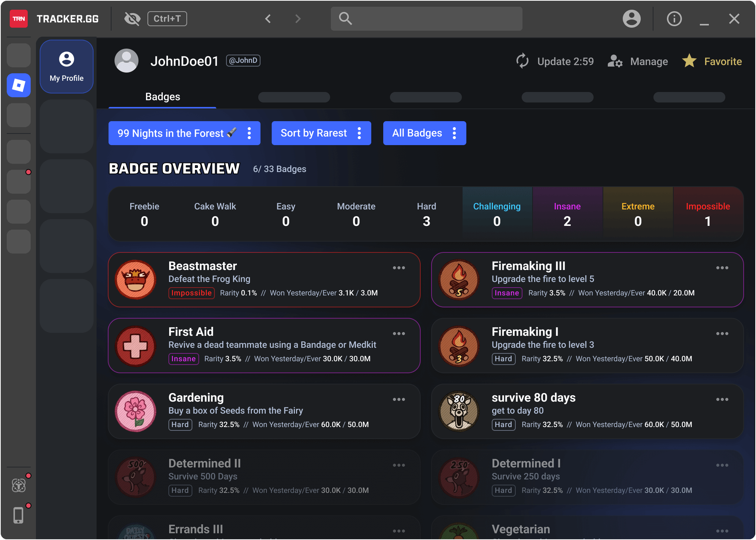
Task: Open the survive 80 days badge title
Action: 534,398
